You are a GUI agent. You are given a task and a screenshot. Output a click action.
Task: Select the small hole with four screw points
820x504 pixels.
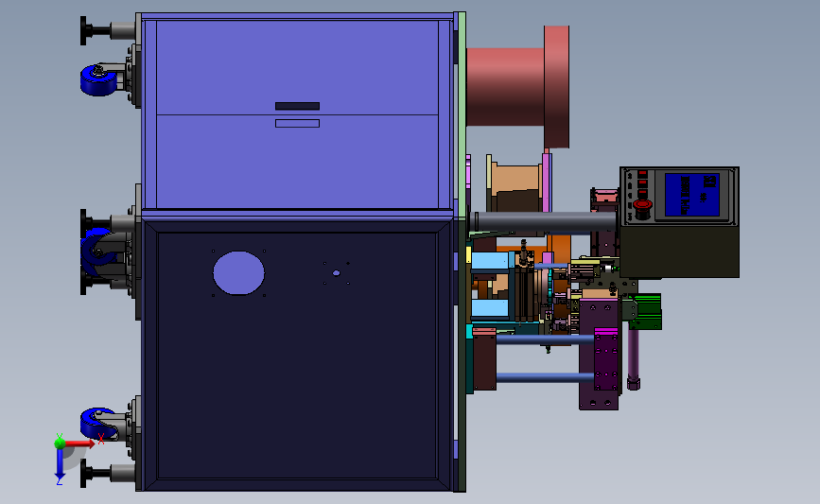click(337, 273)
